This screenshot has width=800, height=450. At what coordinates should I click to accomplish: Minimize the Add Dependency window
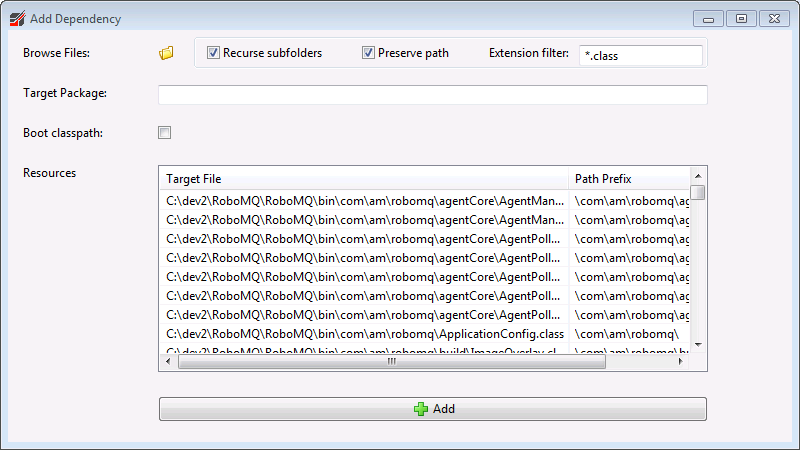[709, 18]
